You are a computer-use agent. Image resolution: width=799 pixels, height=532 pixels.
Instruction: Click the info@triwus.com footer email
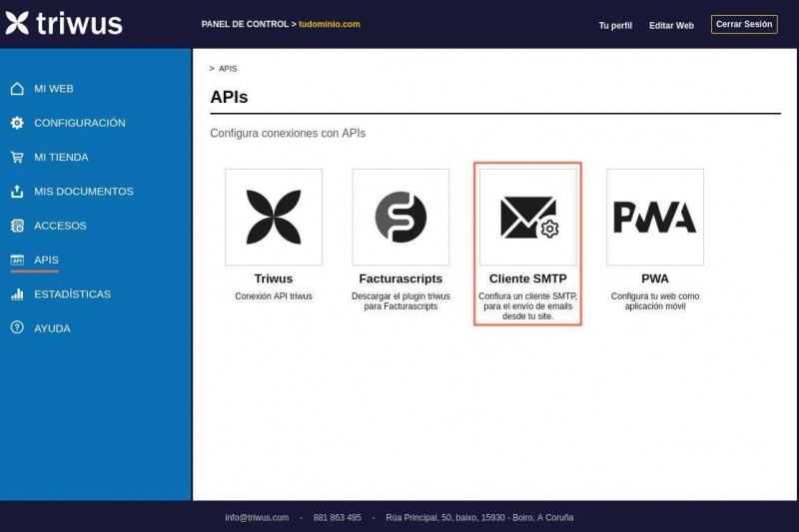257,518
